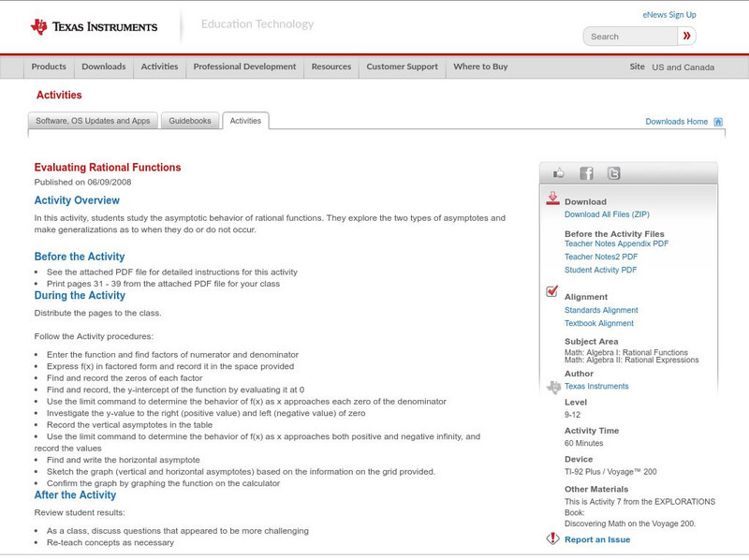Click the Report an Issue link
This screenshot has height=560, width=749.
pyautogui.click(x=597, y=539)
